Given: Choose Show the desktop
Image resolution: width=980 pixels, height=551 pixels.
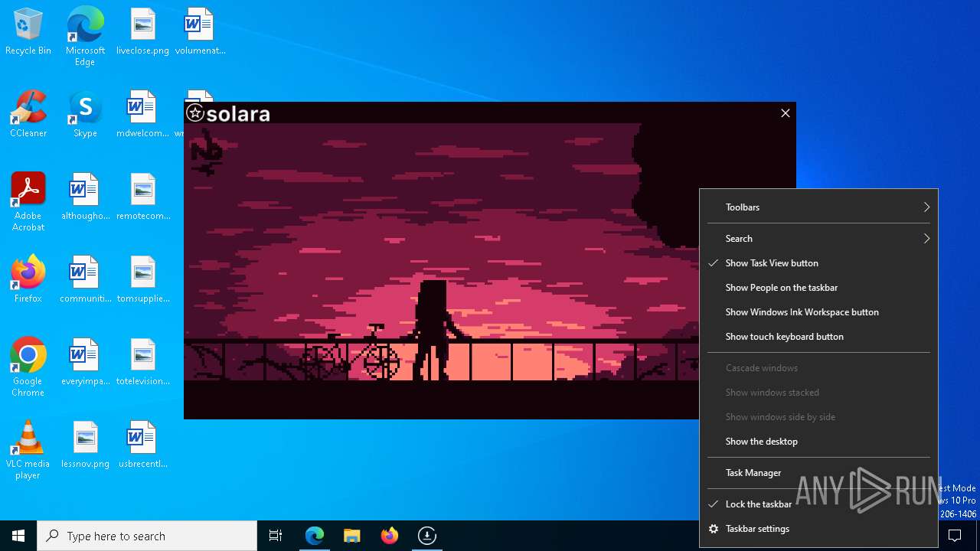Looking at the screenshot, I should [x=818, y=442].
